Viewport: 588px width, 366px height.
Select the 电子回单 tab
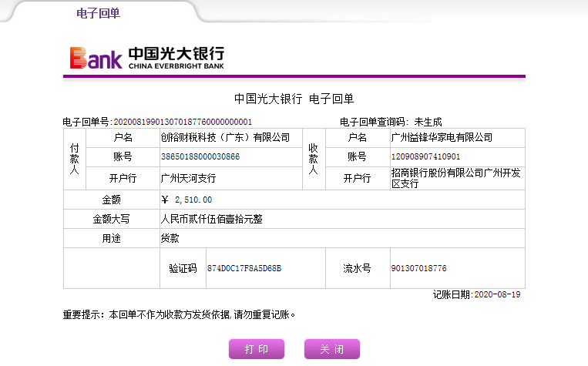(98, 13)
